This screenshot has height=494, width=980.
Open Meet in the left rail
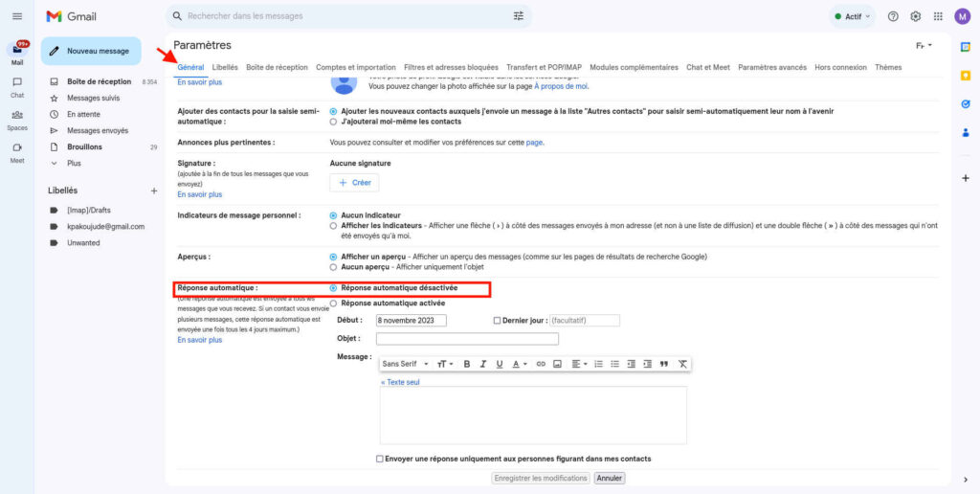point(17,152)
